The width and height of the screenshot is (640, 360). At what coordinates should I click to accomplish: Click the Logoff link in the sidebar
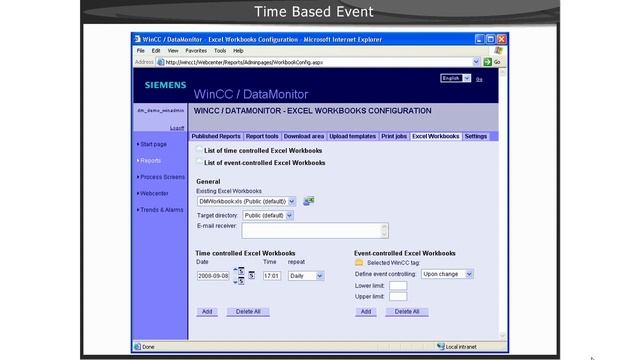click(177, 128)
